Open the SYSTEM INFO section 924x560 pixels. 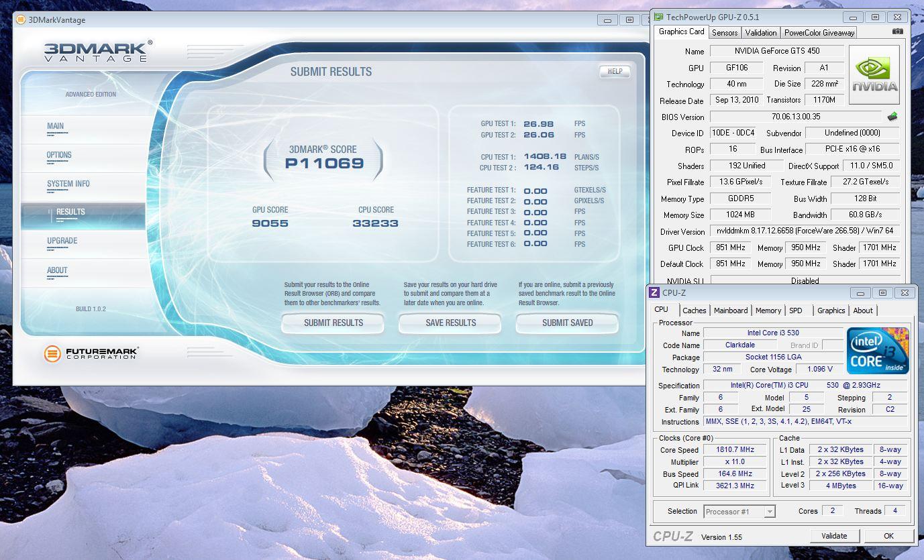pyautogui.click(x=68, y=184)
